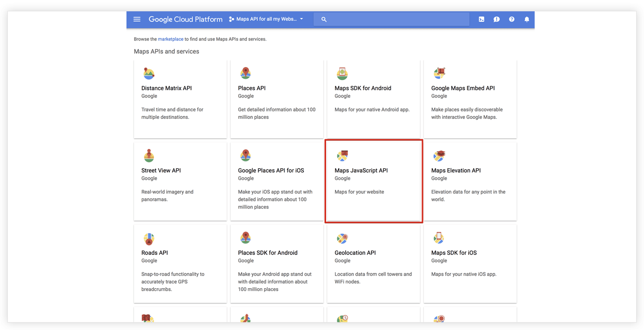Screen dimensions: 644x330
Task: Open Google Places API for iOS
Action: pyautogui.click(x=277, y=181)
